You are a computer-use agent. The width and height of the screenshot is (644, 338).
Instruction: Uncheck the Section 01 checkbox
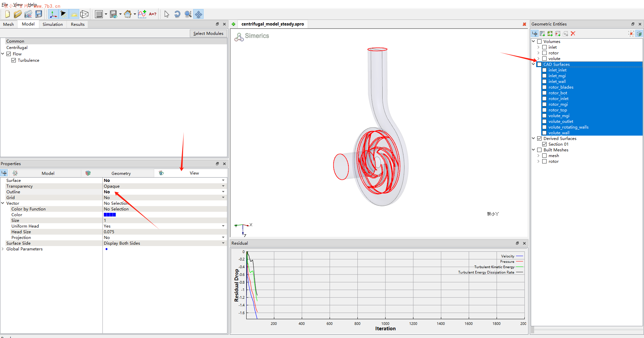coord(544,144)
